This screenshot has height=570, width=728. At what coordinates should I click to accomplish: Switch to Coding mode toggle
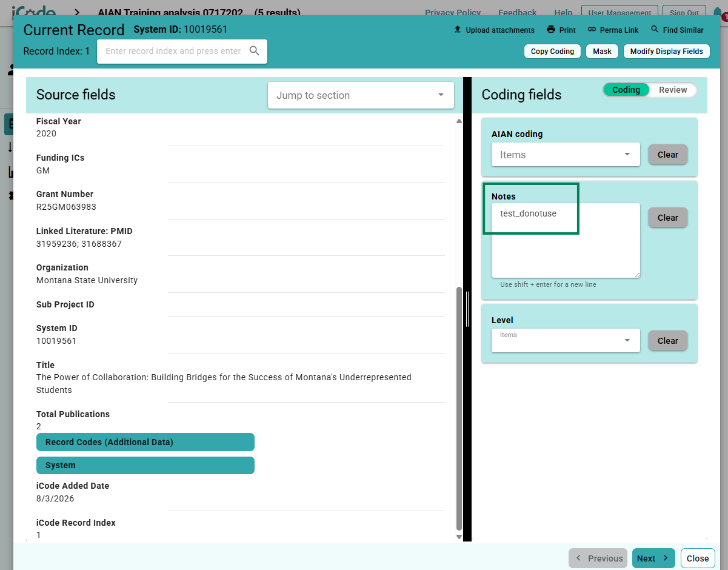tap(626, 90)
